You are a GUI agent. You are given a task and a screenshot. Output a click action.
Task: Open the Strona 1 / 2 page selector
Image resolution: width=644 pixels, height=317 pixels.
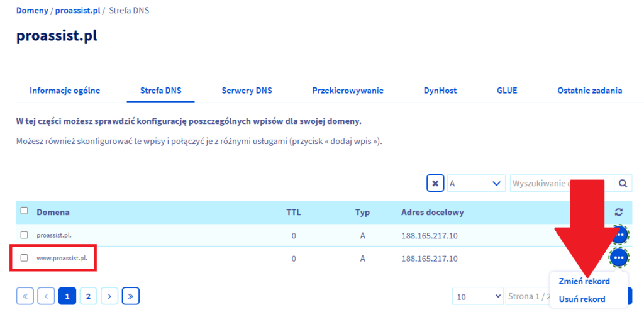click(x=528, y=296)
